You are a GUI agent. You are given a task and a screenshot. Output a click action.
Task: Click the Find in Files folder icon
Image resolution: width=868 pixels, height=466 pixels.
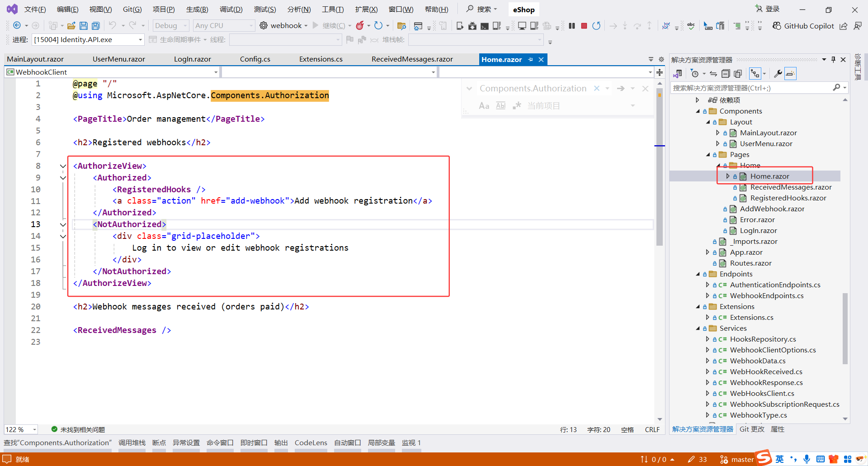(401, 26)
